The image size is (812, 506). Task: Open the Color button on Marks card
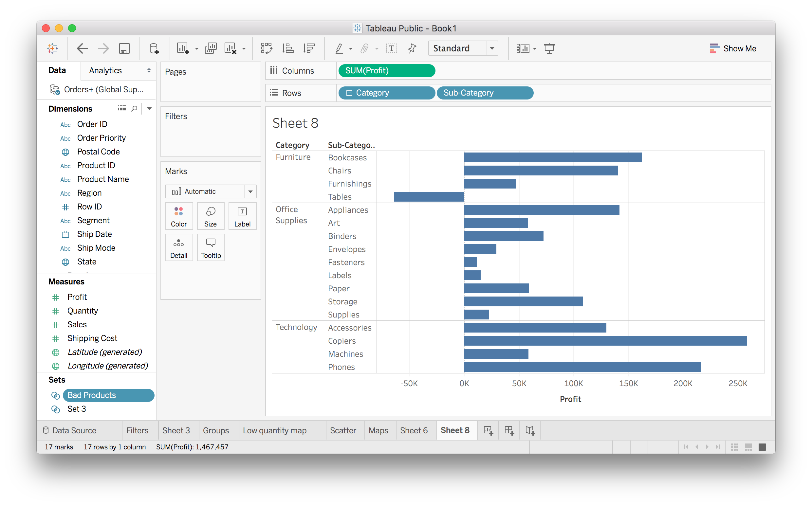pyautogui.click(x=179, y=216)
